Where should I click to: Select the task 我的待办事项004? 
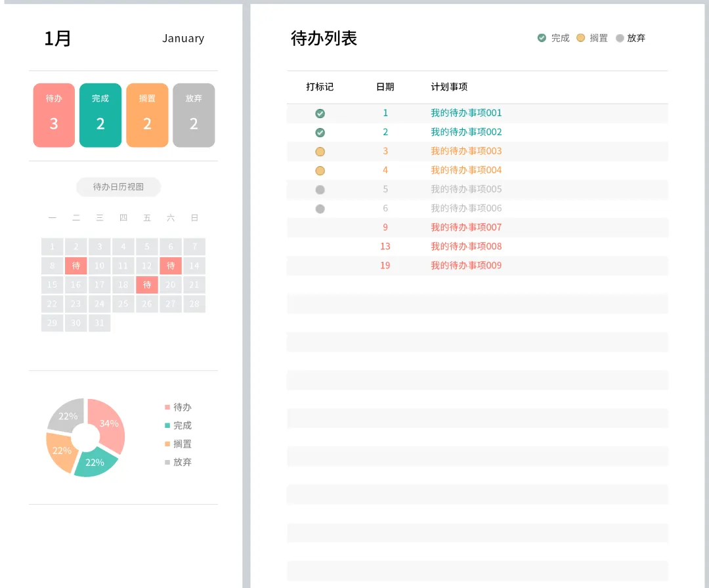click(x=466, y=170)
